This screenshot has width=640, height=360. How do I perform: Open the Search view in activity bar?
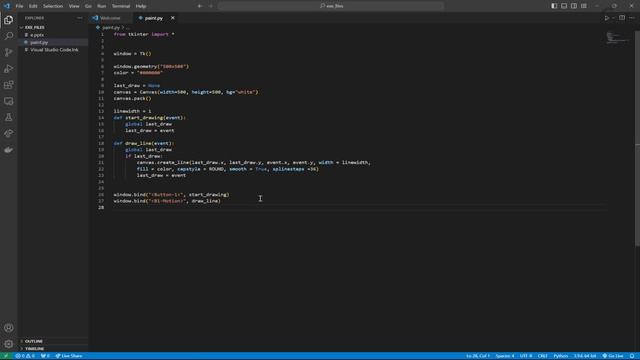tap(9, 36)
